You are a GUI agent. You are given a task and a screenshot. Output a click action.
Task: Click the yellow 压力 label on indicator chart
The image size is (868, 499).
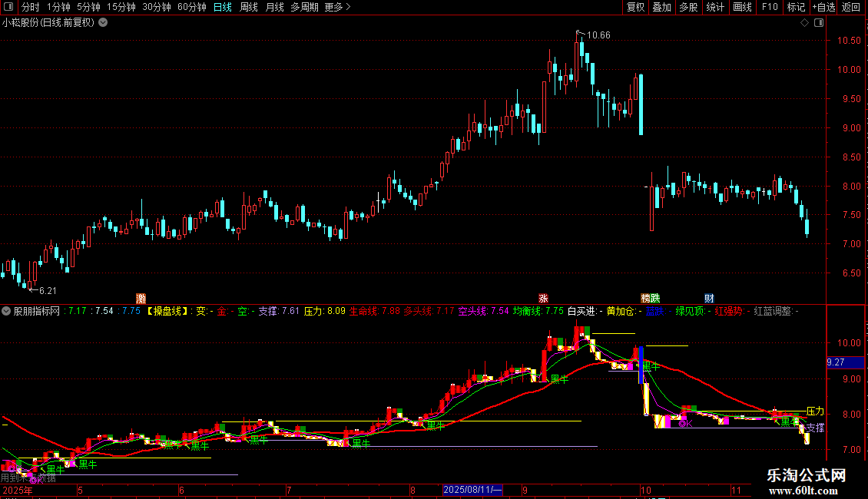tap(815, 411)
